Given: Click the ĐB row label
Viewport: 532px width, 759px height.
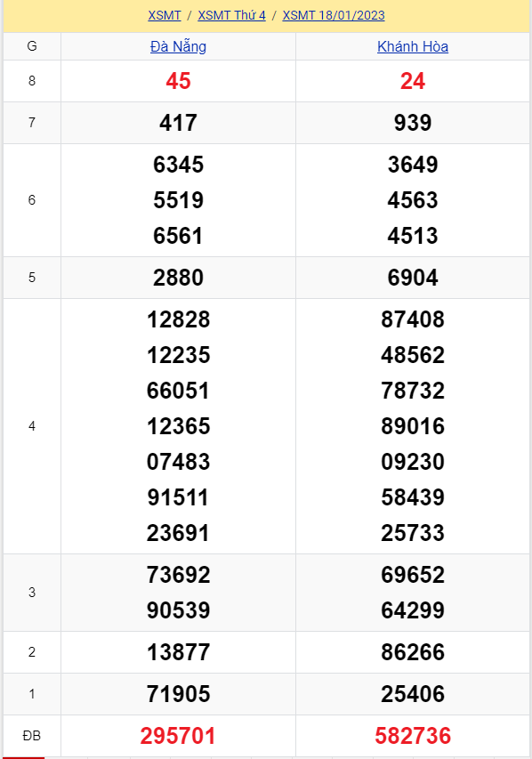Looking at the screenshot, I should click(x=32, y=736).
